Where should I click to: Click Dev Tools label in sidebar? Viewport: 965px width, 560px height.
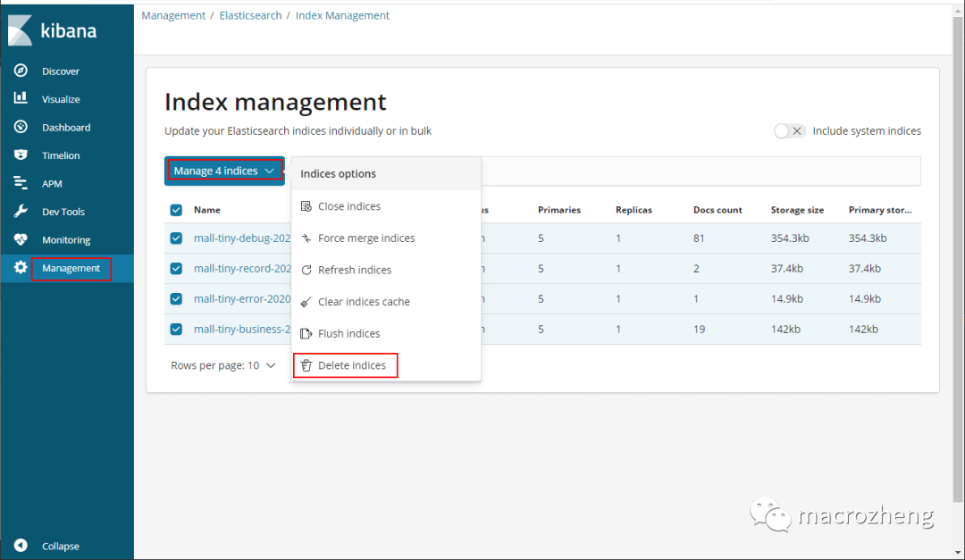(63, 212)
